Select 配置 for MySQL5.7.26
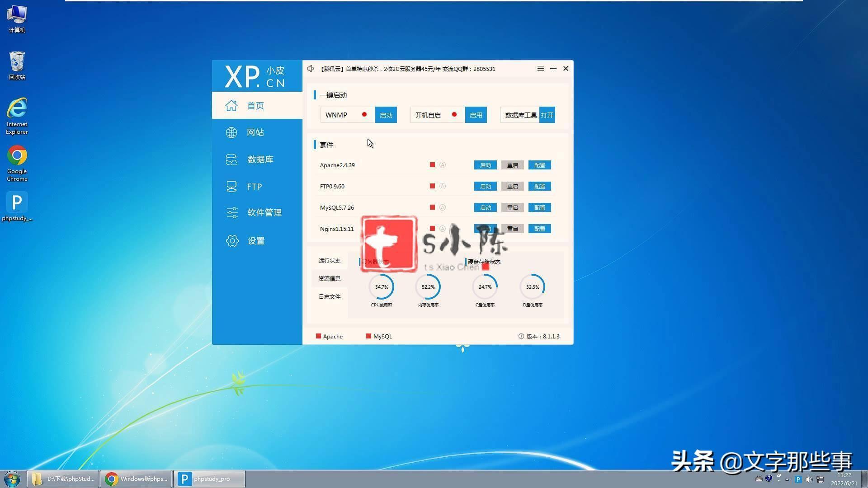The image size is (868, 488). (x=538, y=207)
